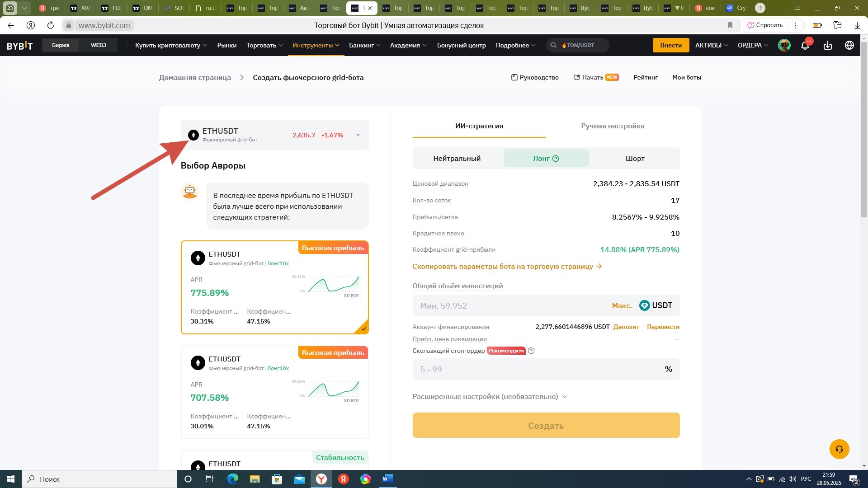
Task: Select the ETHUSDT 707.58% APR strategy card
Action: pyautogui.click(x=275, y=392)
